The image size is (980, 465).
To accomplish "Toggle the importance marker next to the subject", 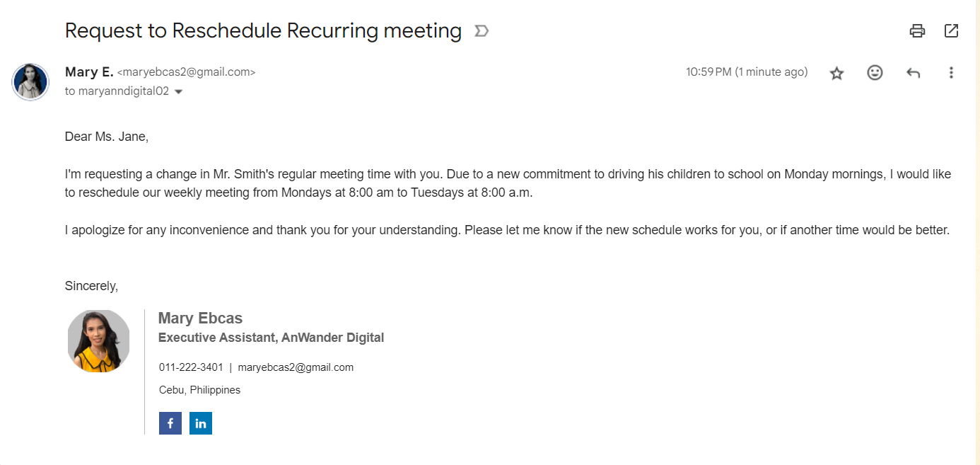I will (x=482, y=31).
